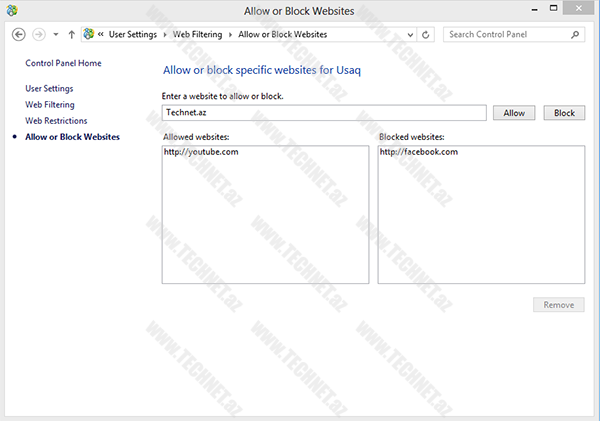Expand the double-chevron before User Settings breadcrumb
The width and height of the screenshot is (600, 421).
101,34
